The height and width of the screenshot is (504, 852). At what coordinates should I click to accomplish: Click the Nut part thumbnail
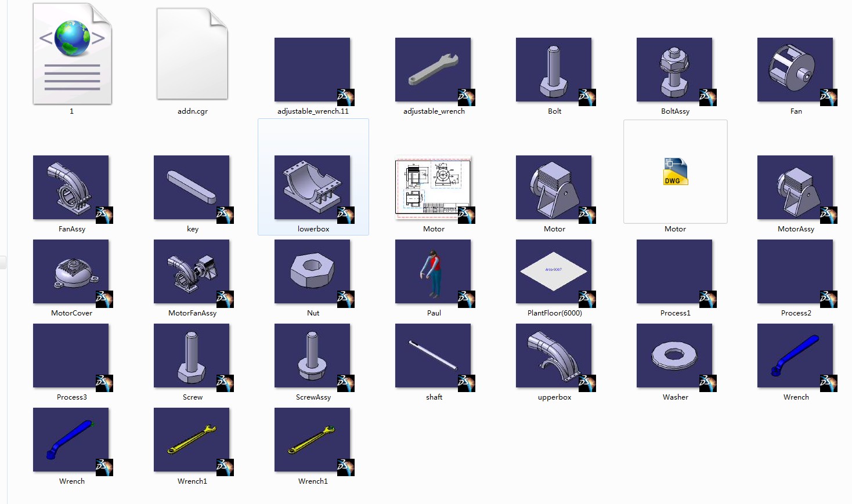pyautogui.click(x=312, y=271)
